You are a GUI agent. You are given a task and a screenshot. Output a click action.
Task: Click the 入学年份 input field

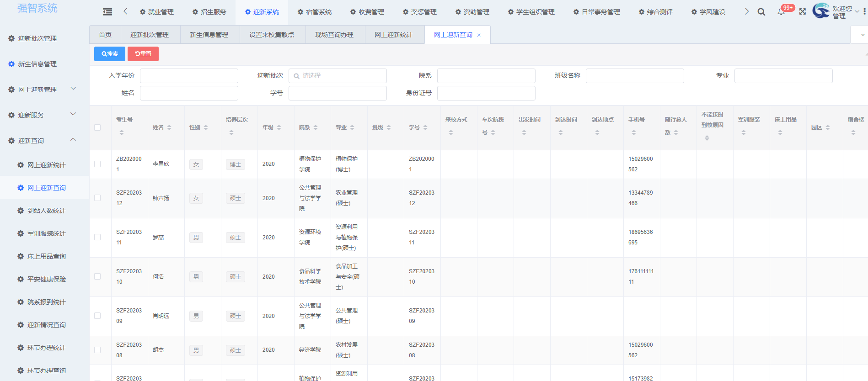(x=189, y=76)
